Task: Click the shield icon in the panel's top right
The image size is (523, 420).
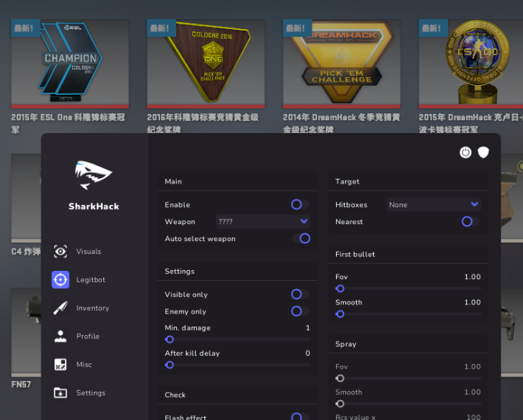Action: (483, 153)
